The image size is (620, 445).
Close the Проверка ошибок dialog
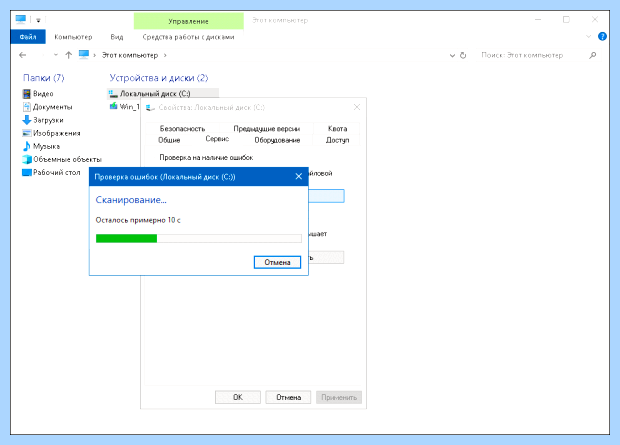[x=299, y=176]
